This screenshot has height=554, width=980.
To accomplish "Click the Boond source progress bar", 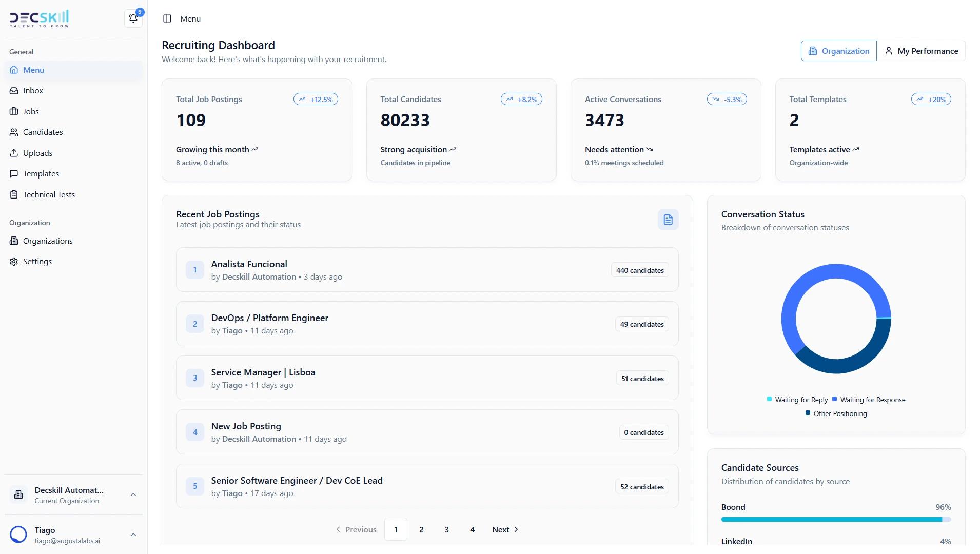I will pos(836,520).
